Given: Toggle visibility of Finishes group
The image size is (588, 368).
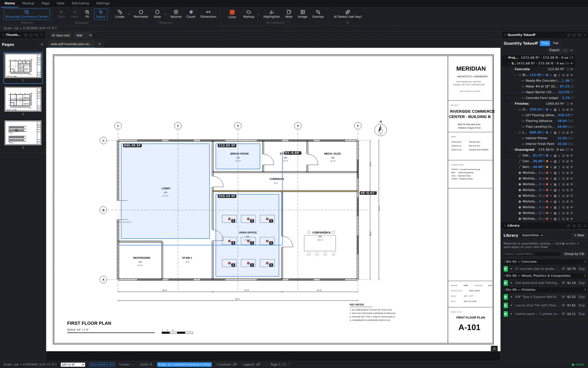Looking at the screenshot, I should (572, 104).
